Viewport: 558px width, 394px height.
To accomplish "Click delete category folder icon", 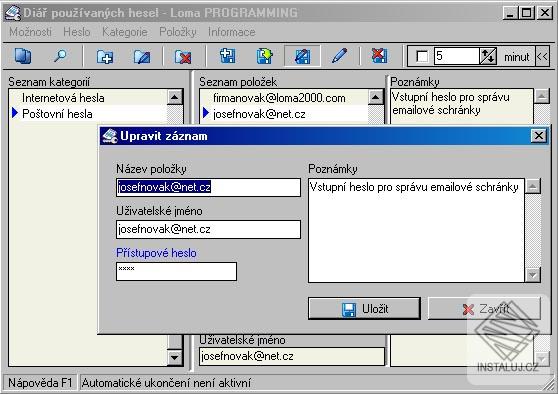I will [x=183, y=57].
